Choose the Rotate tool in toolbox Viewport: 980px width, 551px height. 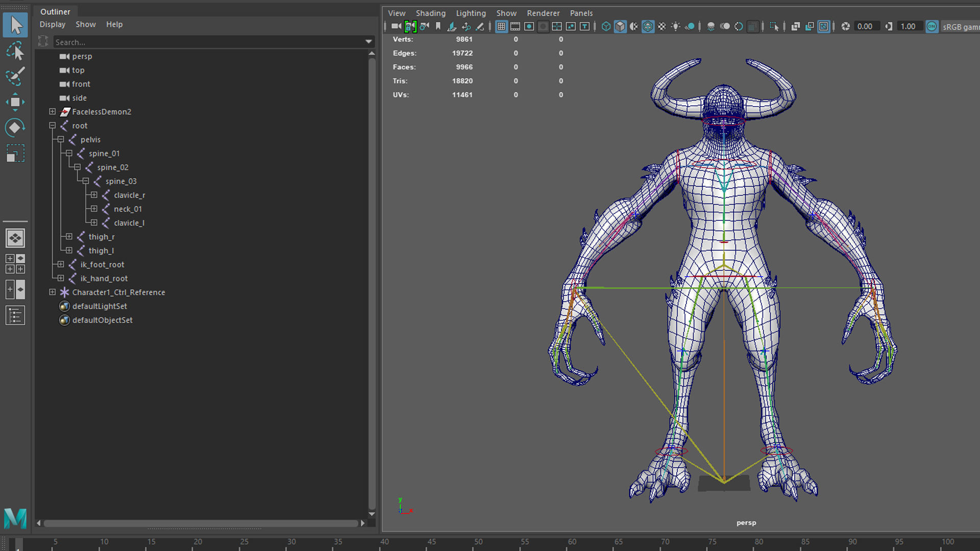pos(15,128)
